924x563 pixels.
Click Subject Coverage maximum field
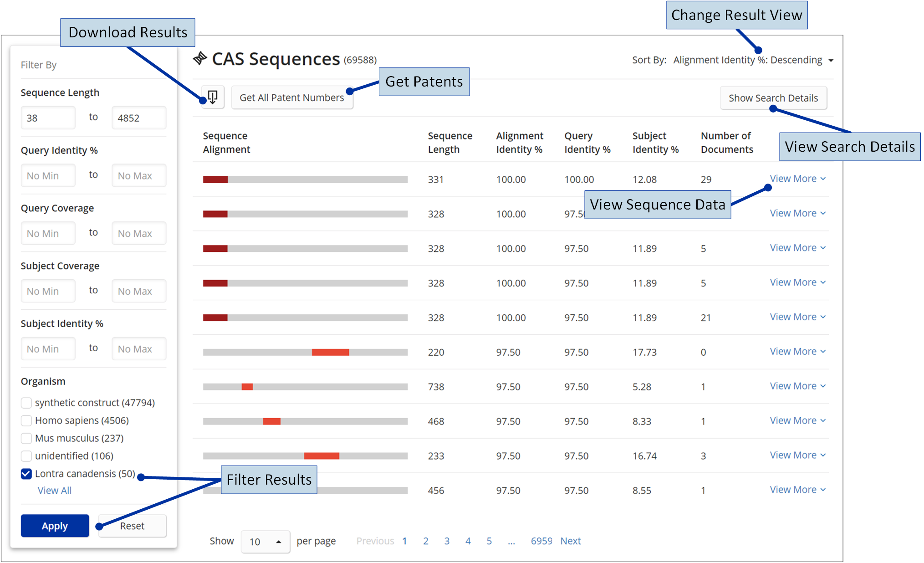139,291
